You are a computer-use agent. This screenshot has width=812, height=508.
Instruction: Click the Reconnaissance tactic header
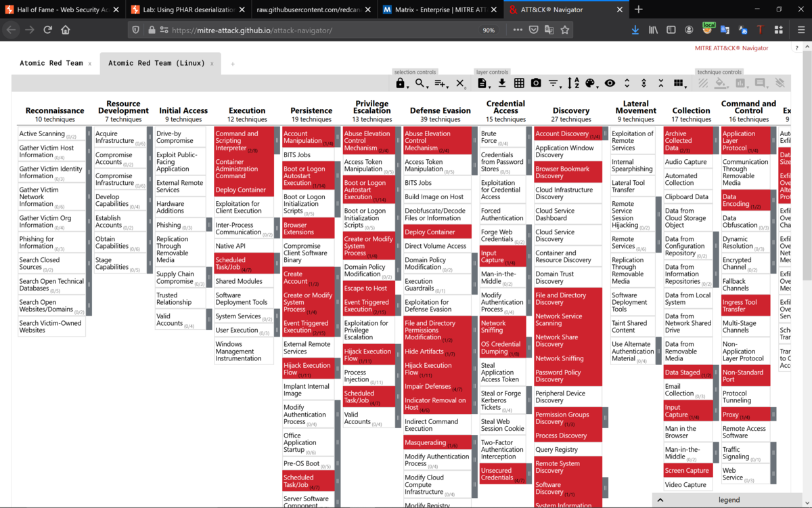55,110
